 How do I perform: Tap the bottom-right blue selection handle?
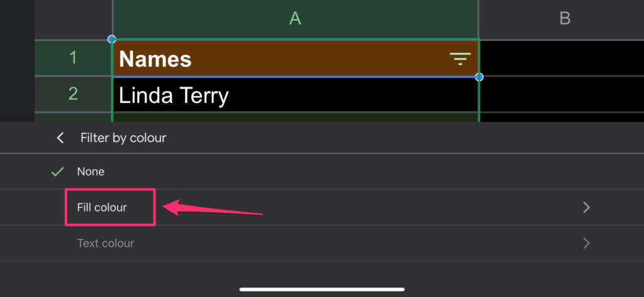tap(479, 77)
